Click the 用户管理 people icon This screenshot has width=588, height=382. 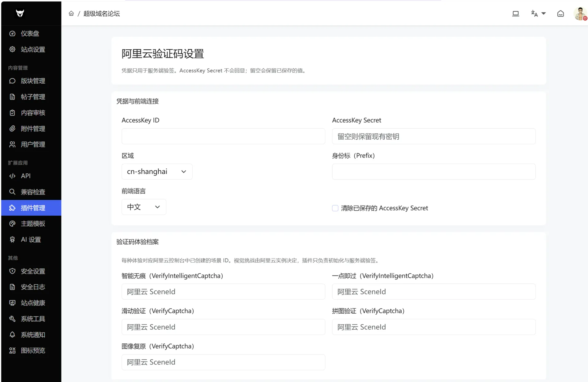click(12, 144)
